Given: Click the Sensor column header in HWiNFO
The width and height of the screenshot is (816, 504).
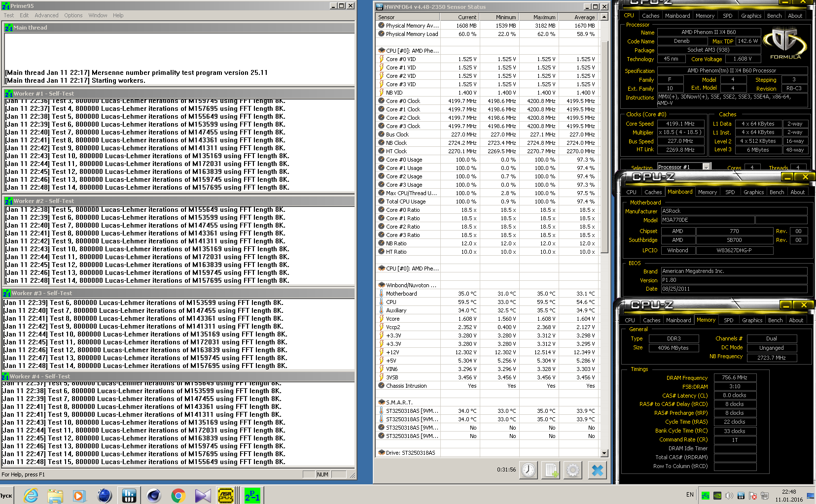Looking at the screenshot, I should click(407, 17).
